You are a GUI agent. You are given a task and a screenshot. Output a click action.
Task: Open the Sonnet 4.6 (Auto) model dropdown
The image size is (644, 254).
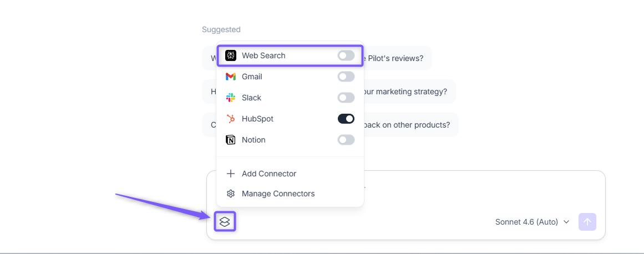[533, 222]
